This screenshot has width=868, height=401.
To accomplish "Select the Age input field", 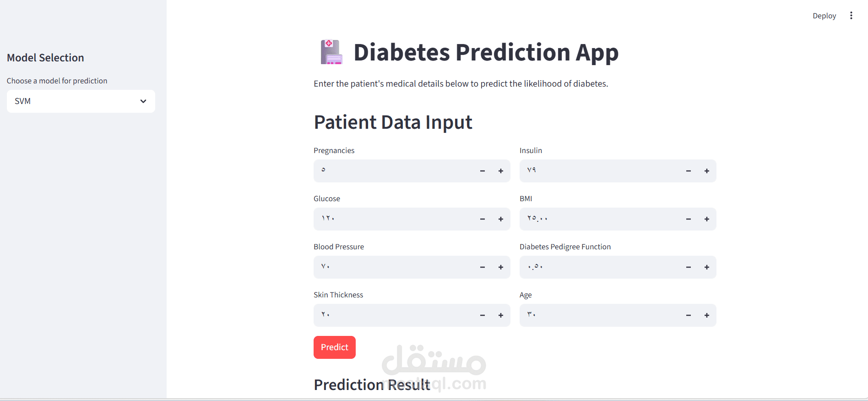I will [600, 315].
